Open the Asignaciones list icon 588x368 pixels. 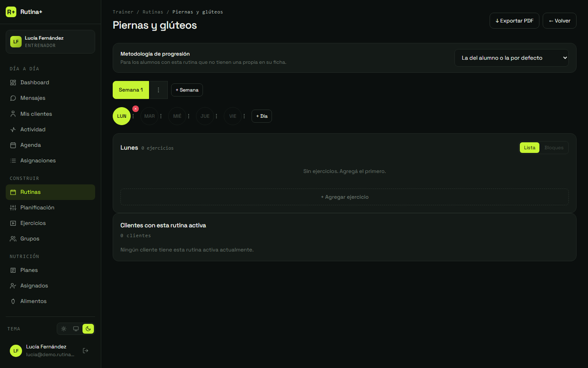(x=13, y=161)
